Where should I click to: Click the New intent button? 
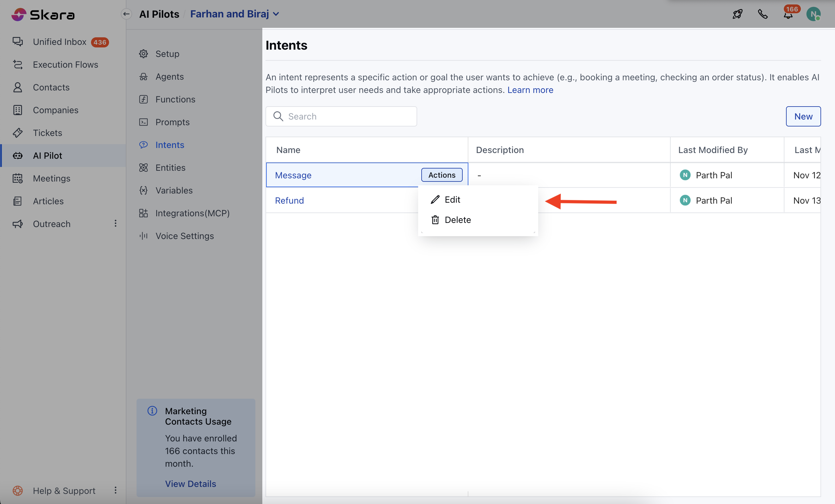(x=803, y=116)
